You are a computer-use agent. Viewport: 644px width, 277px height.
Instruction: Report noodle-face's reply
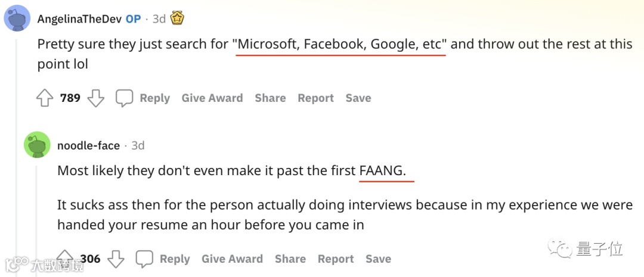336,259
